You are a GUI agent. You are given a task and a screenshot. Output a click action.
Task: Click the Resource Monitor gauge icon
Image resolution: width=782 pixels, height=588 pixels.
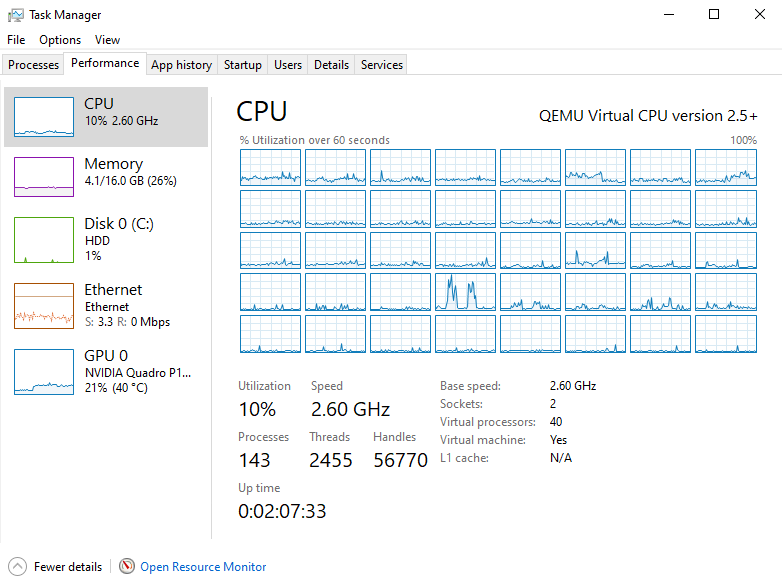coord(127,566)
